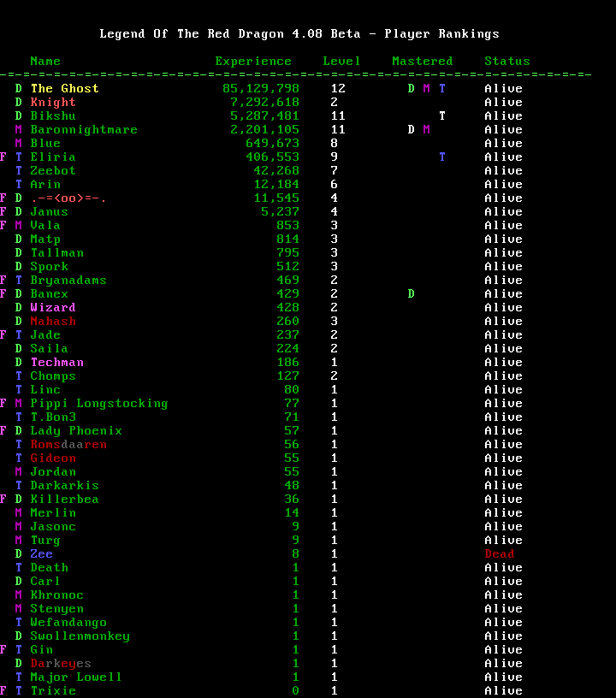The image size is (616, 698).
Task: Click the player name Trixie
Action: (x=53, y=691)
